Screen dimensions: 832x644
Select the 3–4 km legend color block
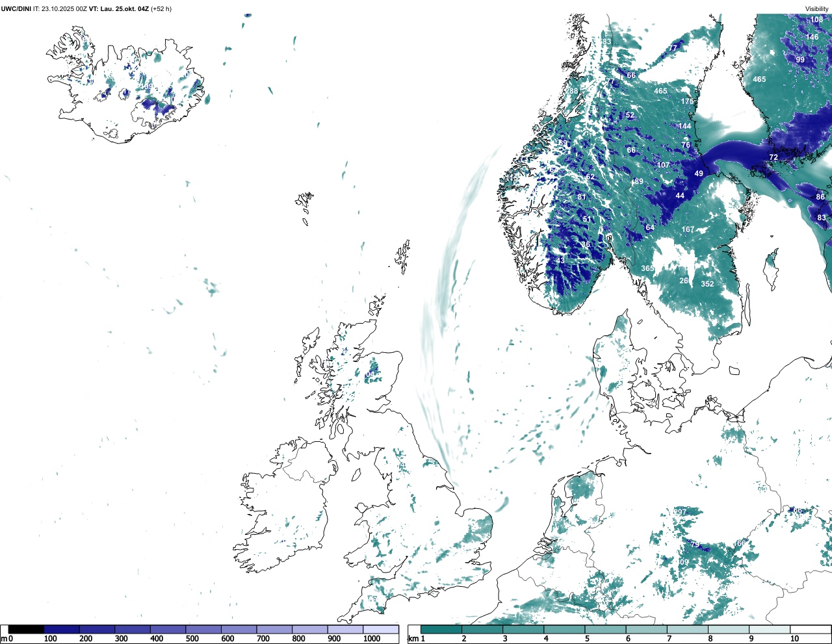coord(523,629)
